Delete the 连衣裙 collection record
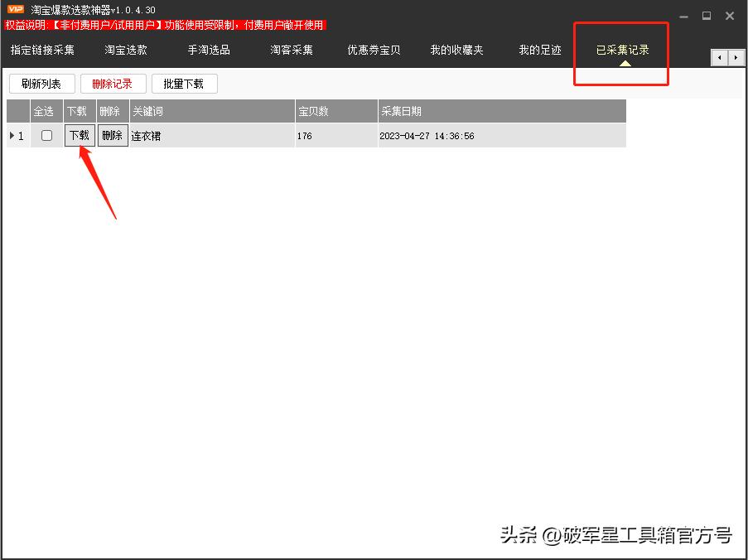 tap(112, 135)
